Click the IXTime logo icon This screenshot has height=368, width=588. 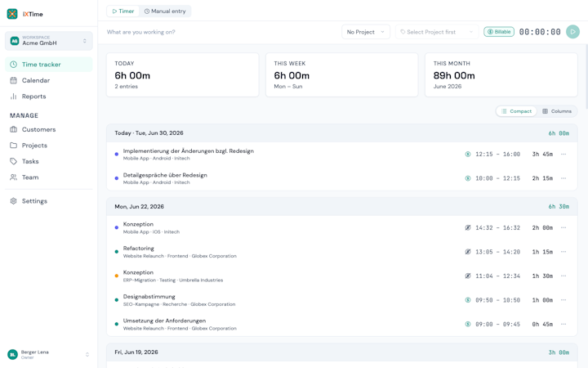pyautogui.click(x=12, y=14)
